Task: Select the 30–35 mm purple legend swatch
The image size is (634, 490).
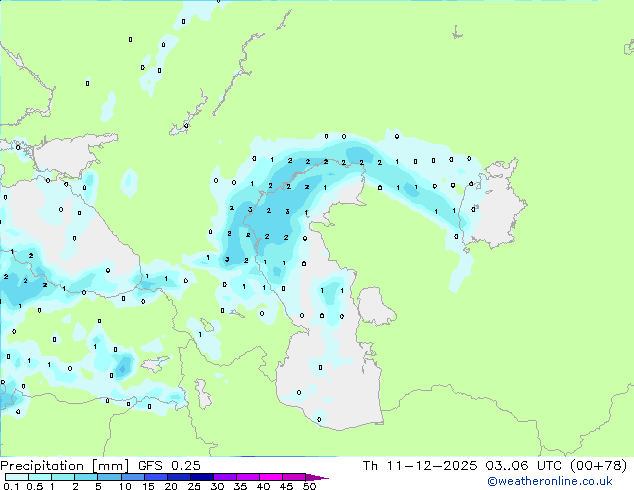Action: coord(225,477)
